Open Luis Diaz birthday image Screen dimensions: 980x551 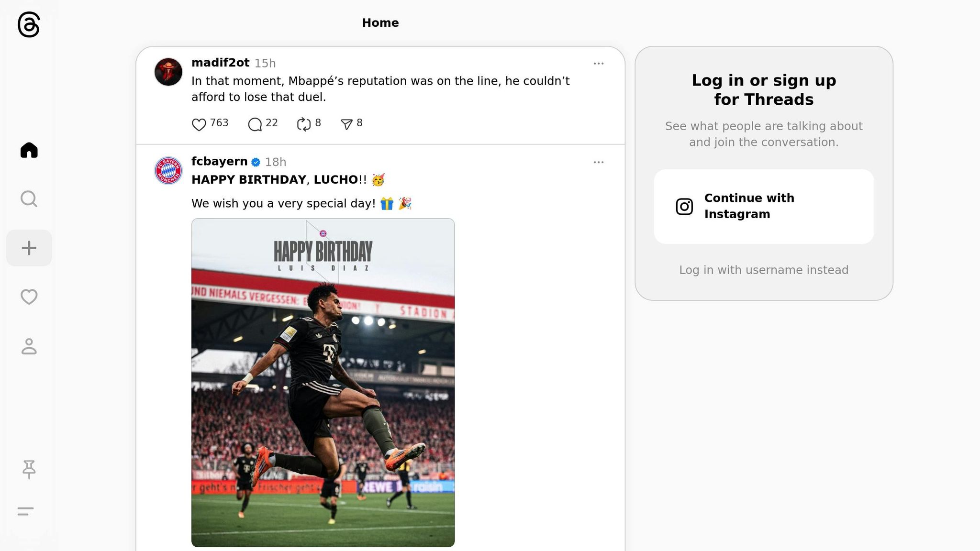323,383
